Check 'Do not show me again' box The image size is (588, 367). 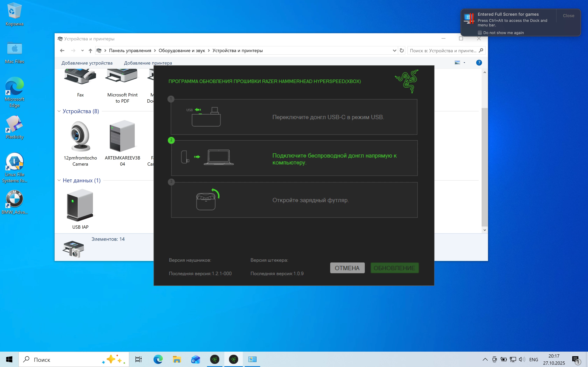[x=480, y=33]
